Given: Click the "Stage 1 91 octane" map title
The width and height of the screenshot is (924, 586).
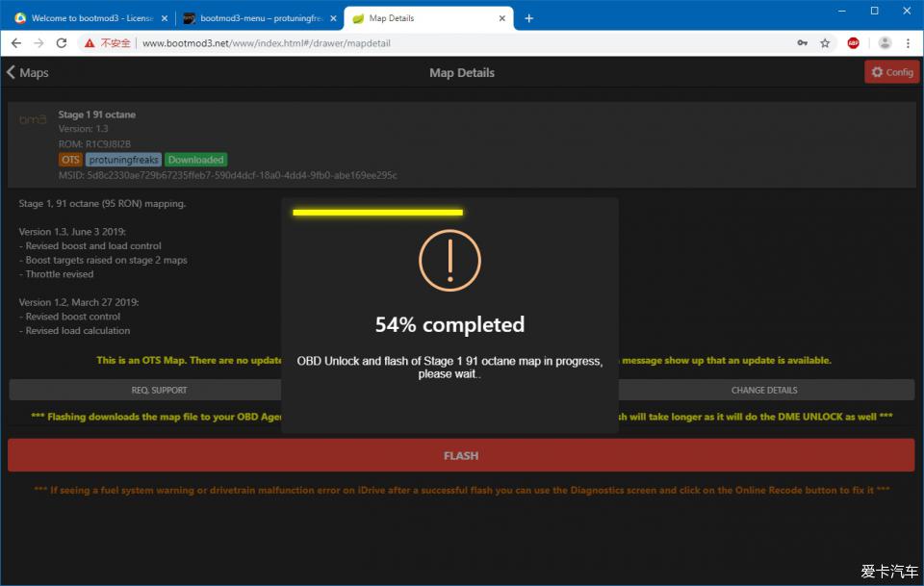Looking at the screenshot, I should pos(96,115).
